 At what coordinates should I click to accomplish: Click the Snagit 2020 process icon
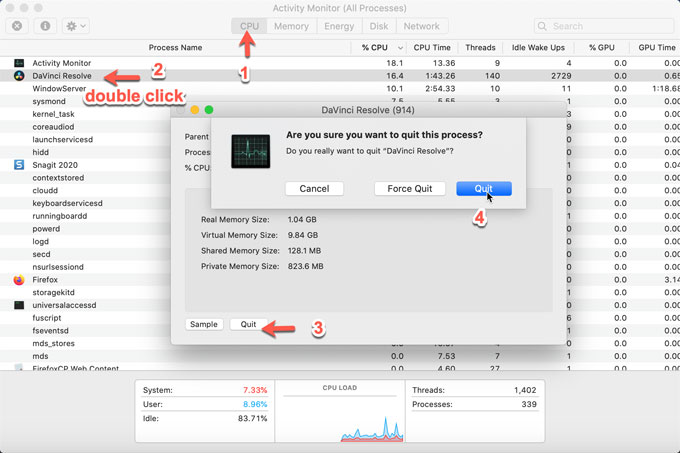tap(19, 165)
